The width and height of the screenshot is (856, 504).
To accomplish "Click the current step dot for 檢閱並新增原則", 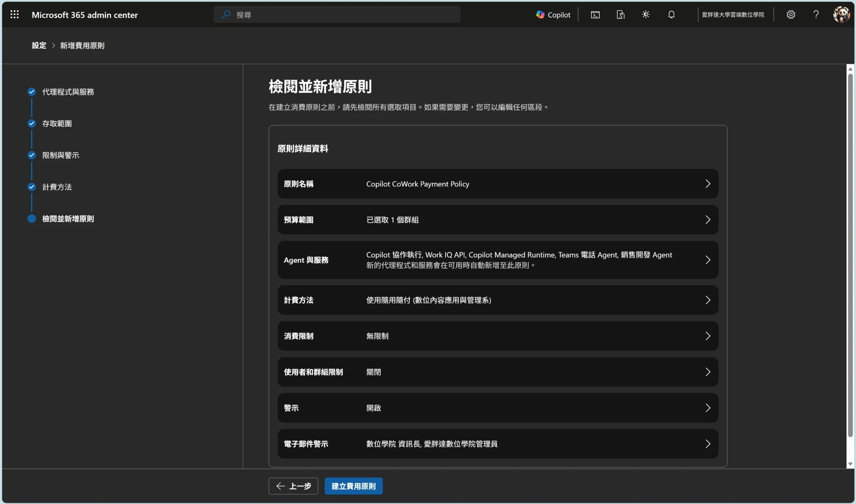I will click(32, 219).
